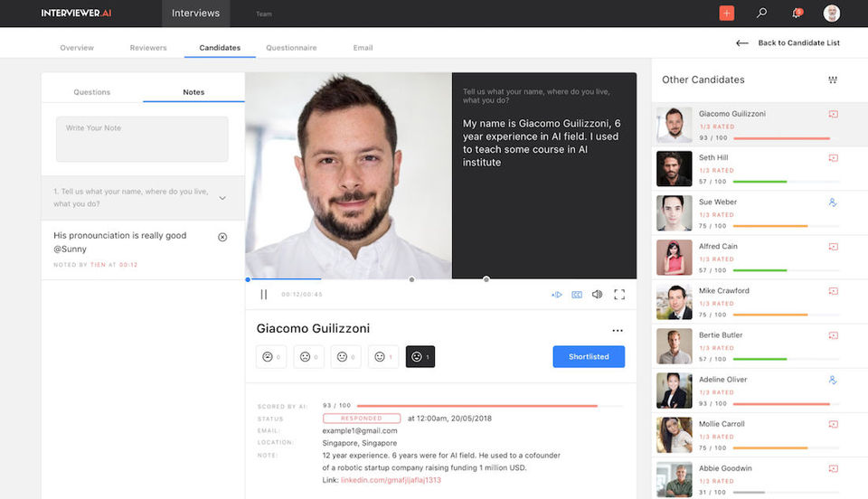Rate with the worst angry face emoji
This screenshot has height=499, width=868.
coord(270,357)
